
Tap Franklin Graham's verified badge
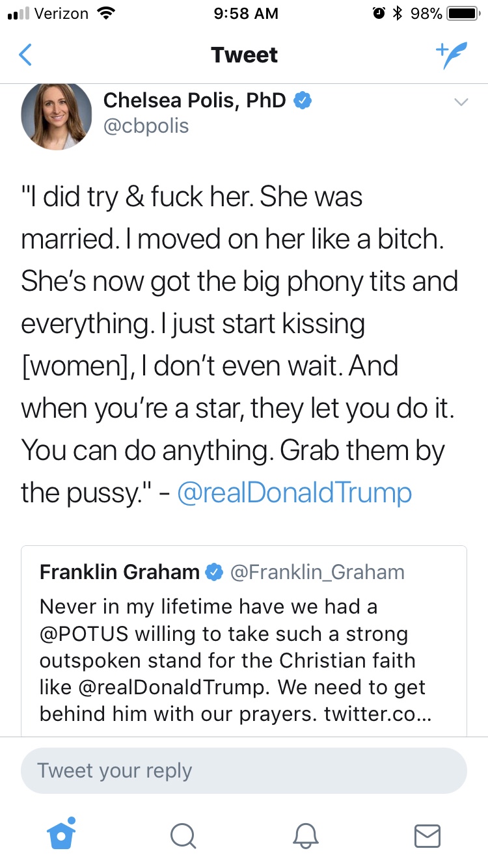click(214, 573)
